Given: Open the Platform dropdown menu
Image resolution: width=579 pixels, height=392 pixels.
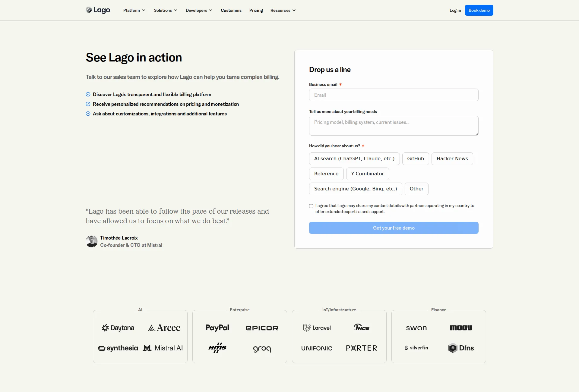Looking at the screenshot, I should pyautogui.click(x=134, y=10).
